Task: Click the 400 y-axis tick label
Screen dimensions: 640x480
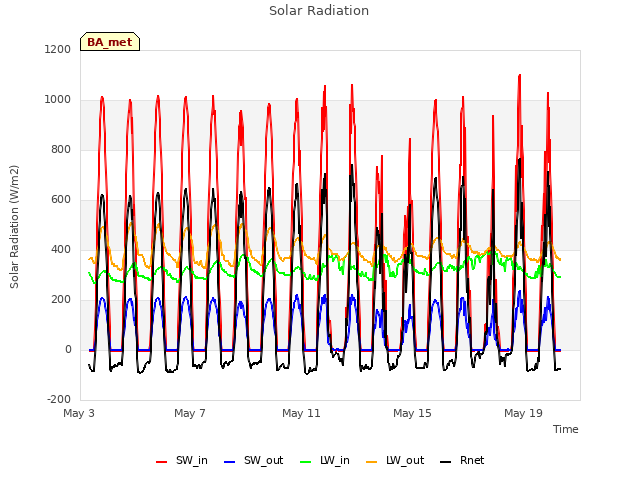Action: click(61, 249)
